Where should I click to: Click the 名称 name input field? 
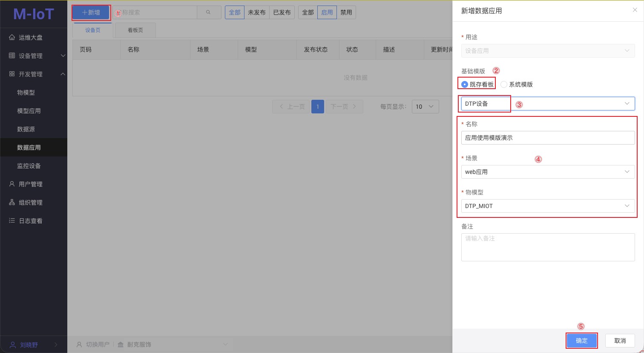[x=548, y=138]
